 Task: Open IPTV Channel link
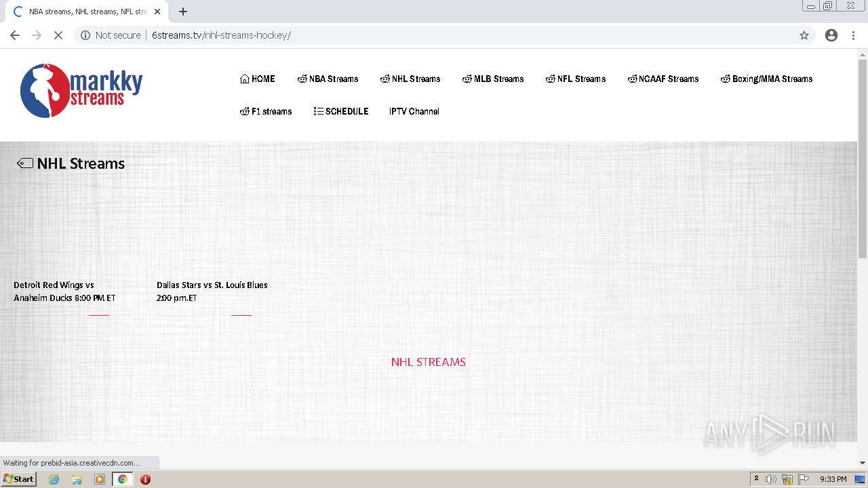point(414,111)
